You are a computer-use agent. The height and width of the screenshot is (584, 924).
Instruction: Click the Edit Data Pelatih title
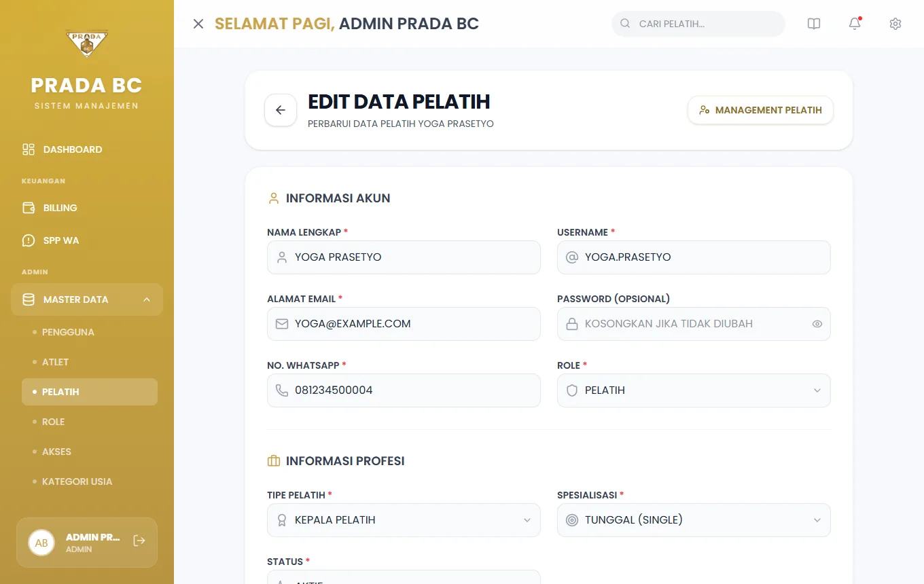(x=399, y=102)
